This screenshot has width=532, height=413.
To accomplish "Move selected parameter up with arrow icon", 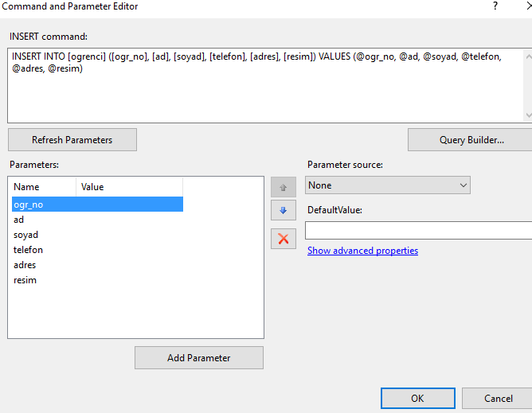I will 284,187.
